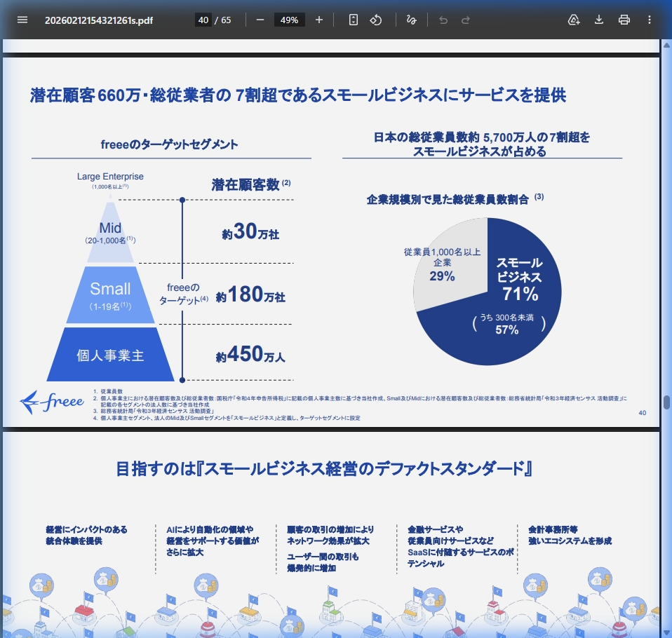Click the current page number field showing 40
Screen dimensions: 672x638
pos(203,20)
